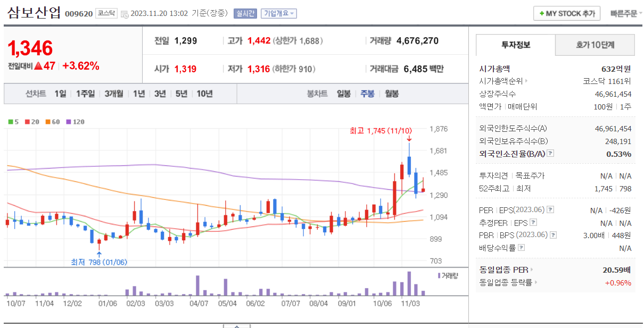Click the 코스닥 market badge
Viewport: 644px width, 328px height.
106,14
